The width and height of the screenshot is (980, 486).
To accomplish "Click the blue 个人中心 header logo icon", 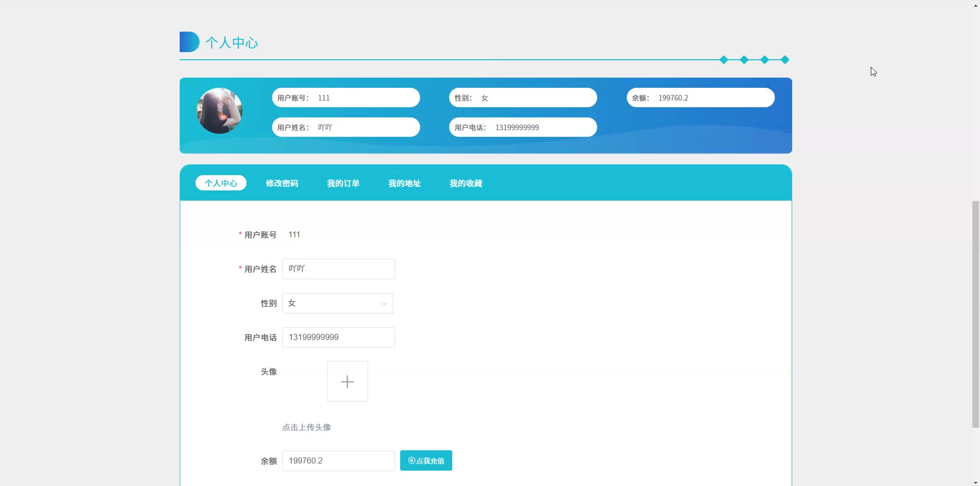I will tap(189, 42).
